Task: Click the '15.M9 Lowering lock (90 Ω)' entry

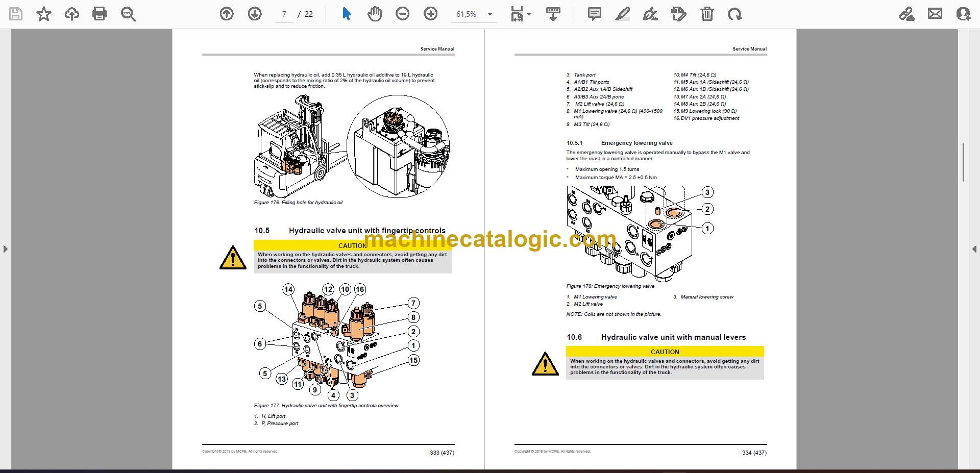Action: point(705,111)
